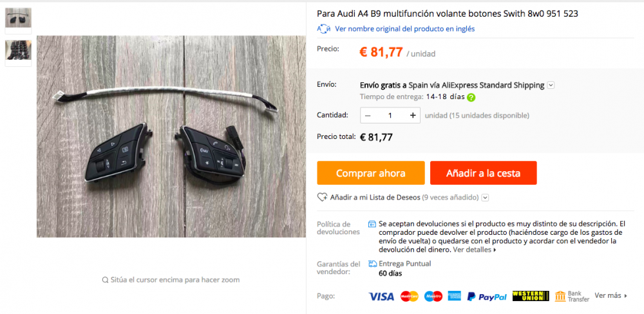Click the translate icon beside original product name
This screenshot has height=314, width=644.
coord(324,29)
